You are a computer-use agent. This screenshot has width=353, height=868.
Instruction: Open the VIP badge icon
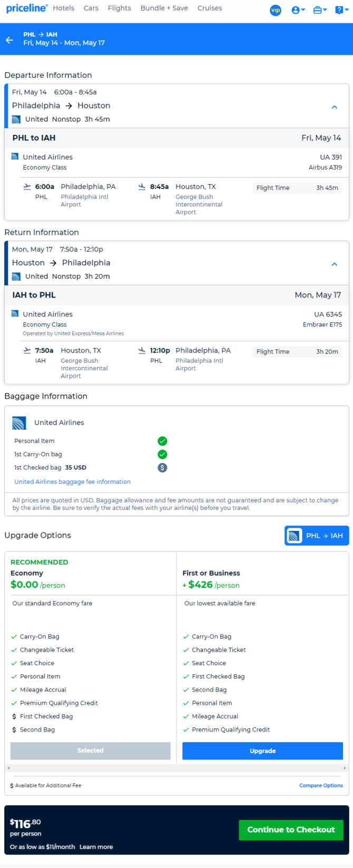click(276, 10)
